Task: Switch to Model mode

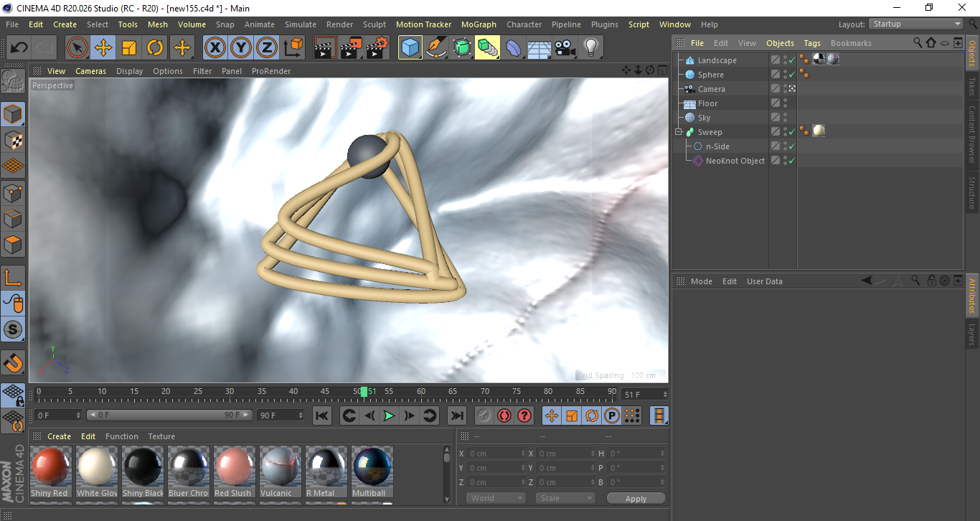Action: click(x=13, y=114)
